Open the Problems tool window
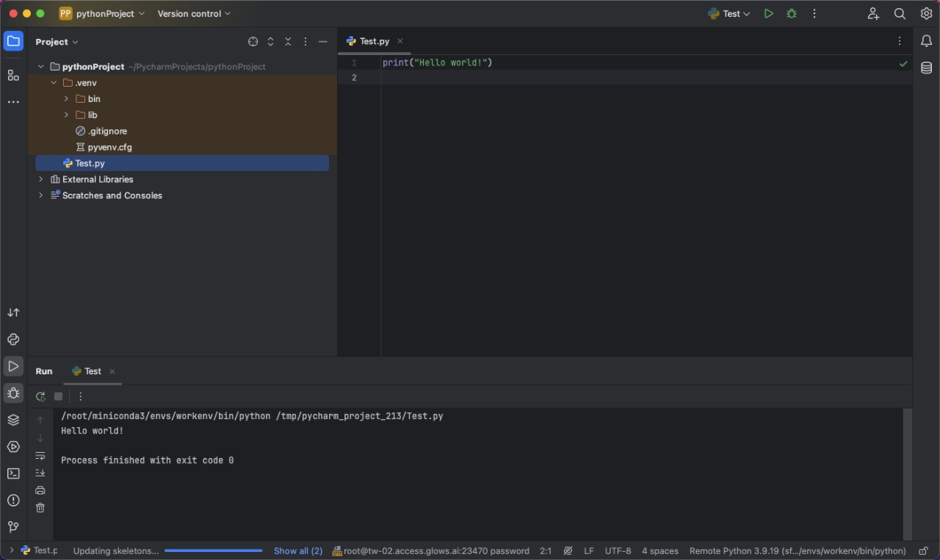 (13, 501)
